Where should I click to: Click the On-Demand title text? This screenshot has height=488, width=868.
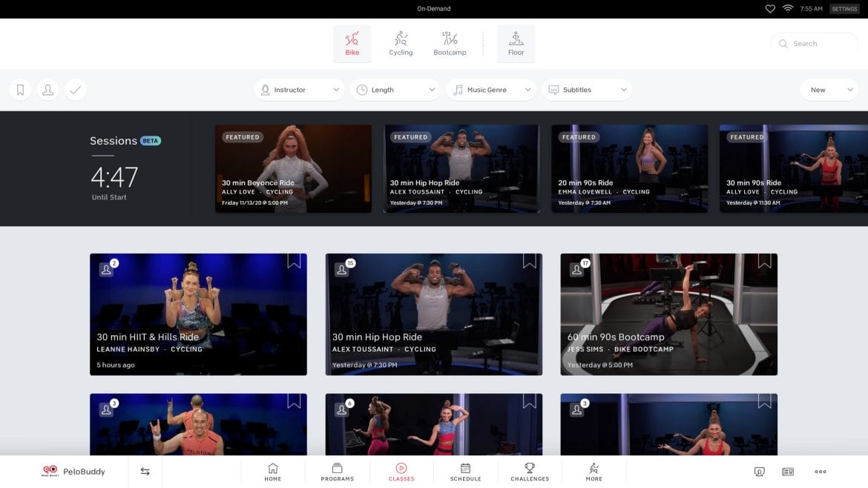[x=434, y=9]
